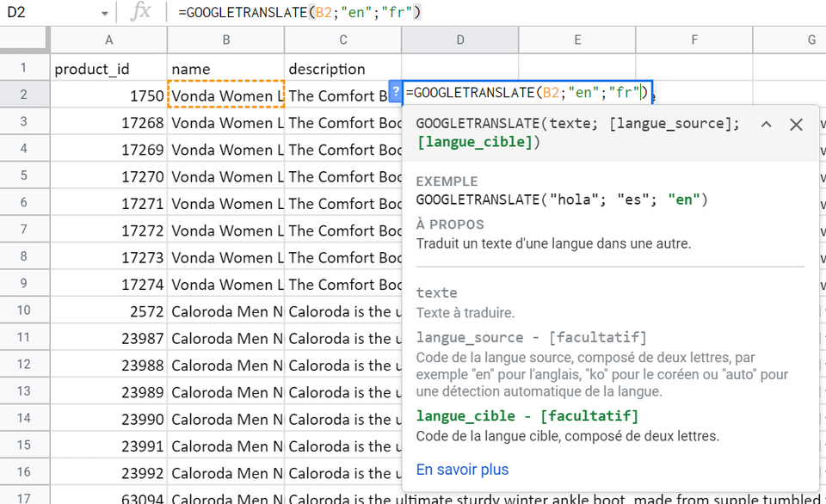Click the 'The Comfort Boo' description cell in row 9
The width and height of the screenshot is (826, 504).
tap(343, 283)
